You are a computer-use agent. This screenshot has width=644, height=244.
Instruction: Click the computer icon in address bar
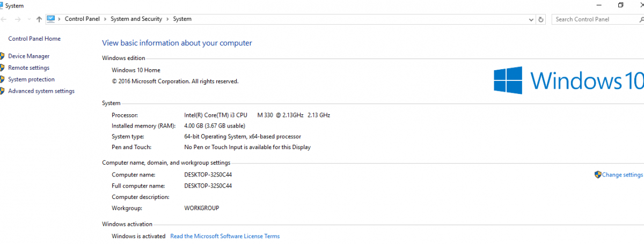[51, 19]
